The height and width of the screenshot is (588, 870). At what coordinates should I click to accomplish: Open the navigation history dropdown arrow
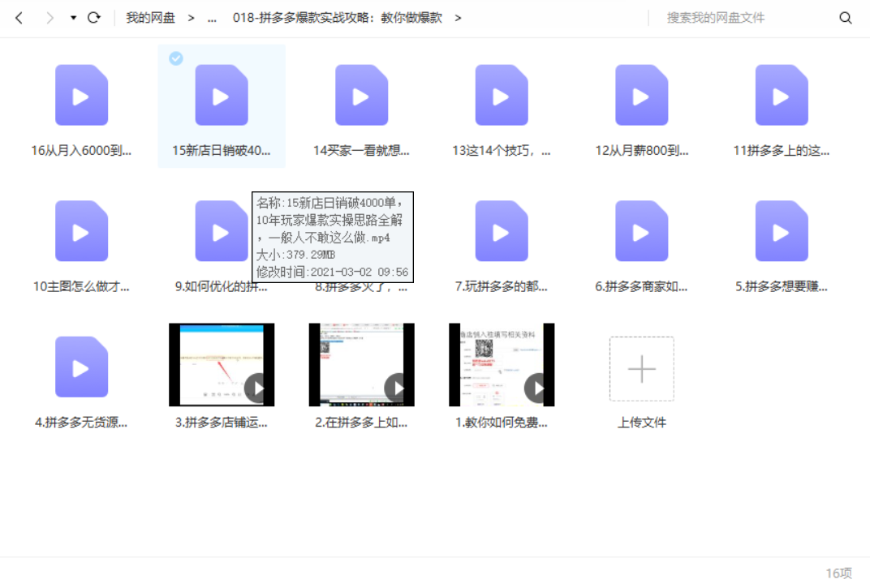click(x=73, y=18)
